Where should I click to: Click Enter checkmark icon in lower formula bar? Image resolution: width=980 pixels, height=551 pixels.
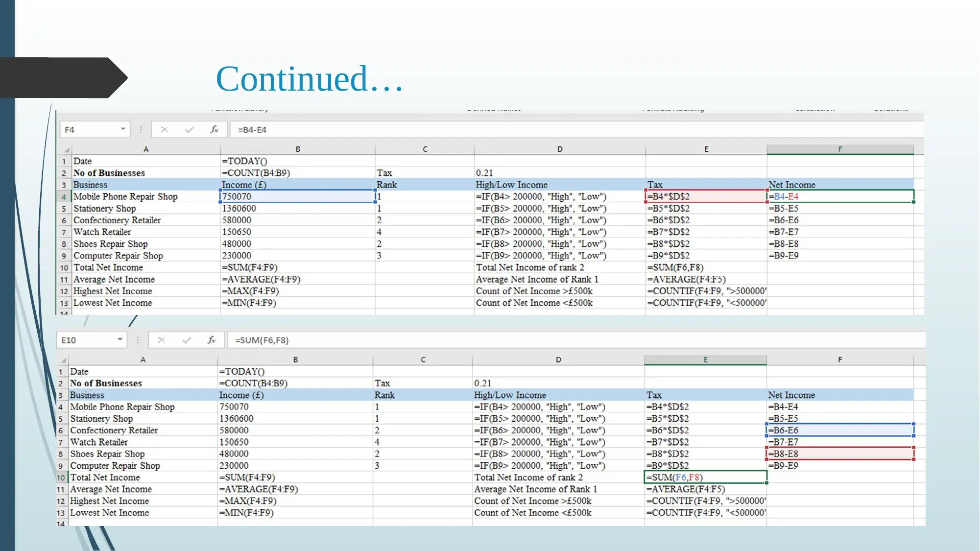click(187, 340)
